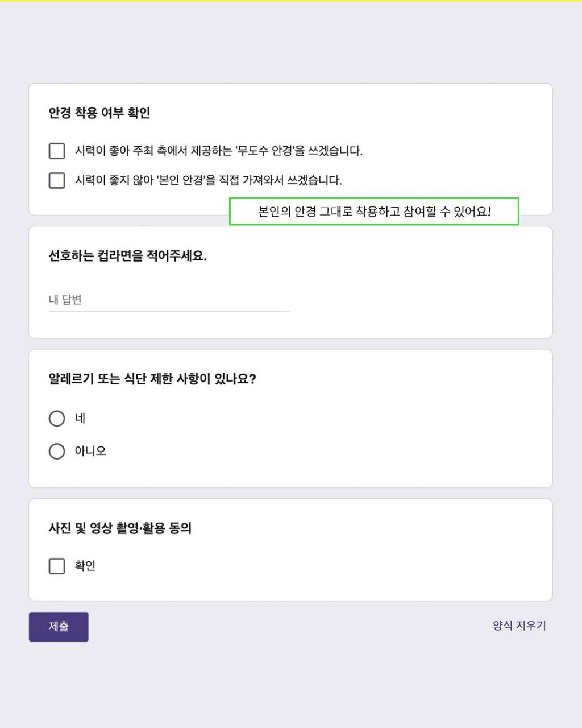Check the '무도수 안경' checkbox

(57, 151)
